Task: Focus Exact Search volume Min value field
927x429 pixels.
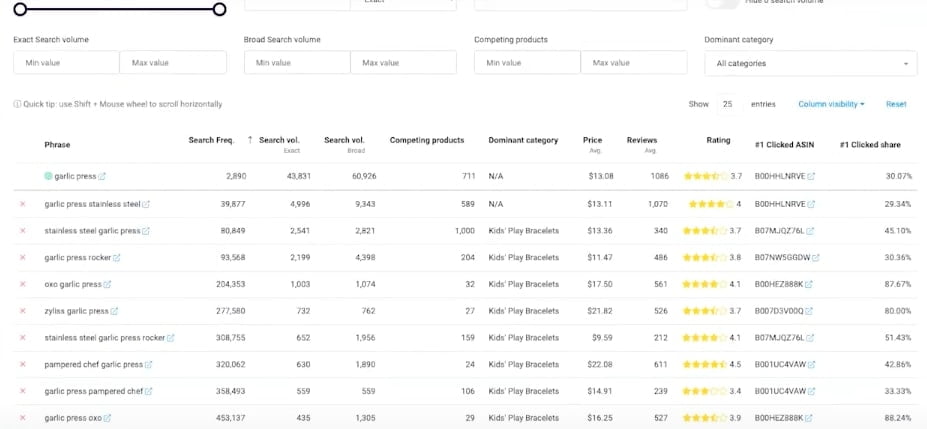Action: [66, 63]
